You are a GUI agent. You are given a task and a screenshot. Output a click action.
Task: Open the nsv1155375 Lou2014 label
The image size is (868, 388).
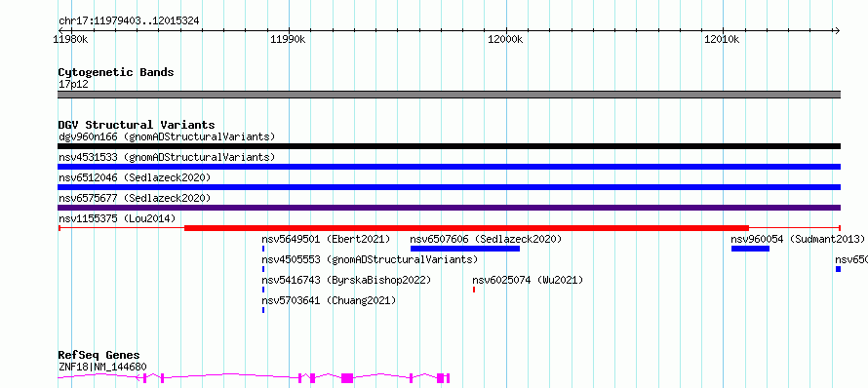point(117,218)
